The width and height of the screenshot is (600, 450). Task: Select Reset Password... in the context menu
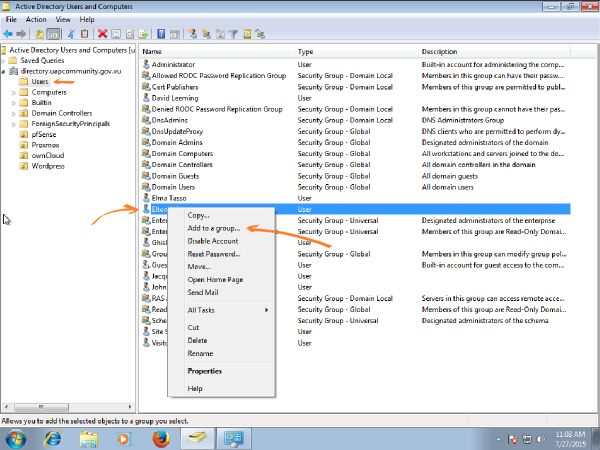pos(222,254)
